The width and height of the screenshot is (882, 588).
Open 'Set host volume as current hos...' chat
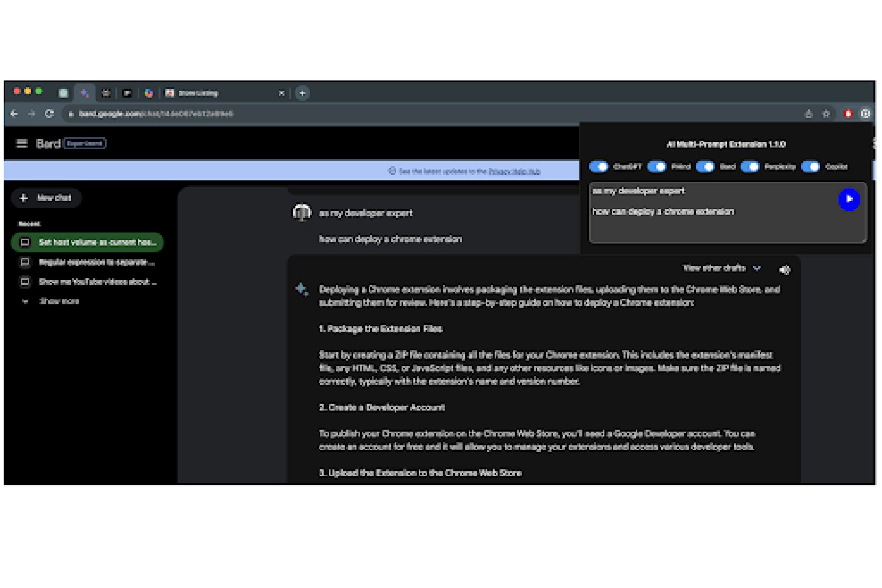(x=87, y=242)
